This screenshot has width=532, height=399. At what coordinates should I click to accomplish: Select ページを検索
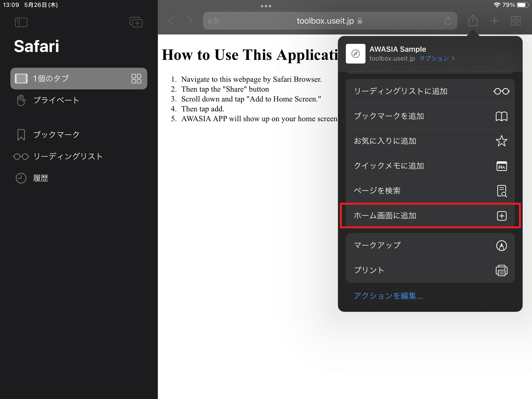(430, 191)
